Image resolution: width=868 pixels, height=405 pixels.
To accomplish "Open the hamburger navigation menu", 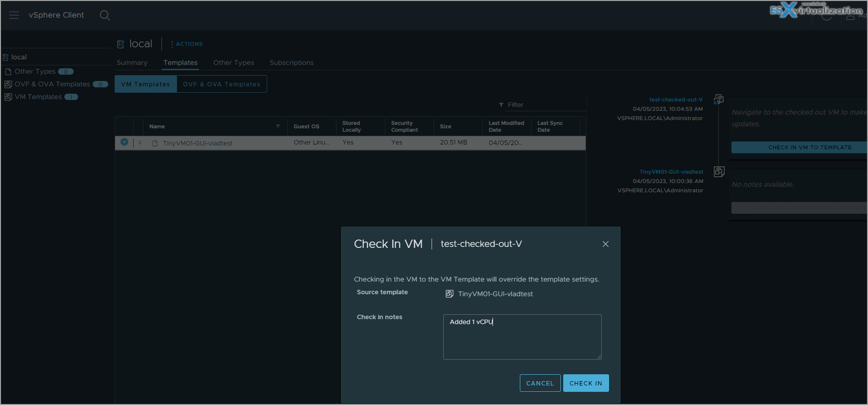I will pos(14,15).
